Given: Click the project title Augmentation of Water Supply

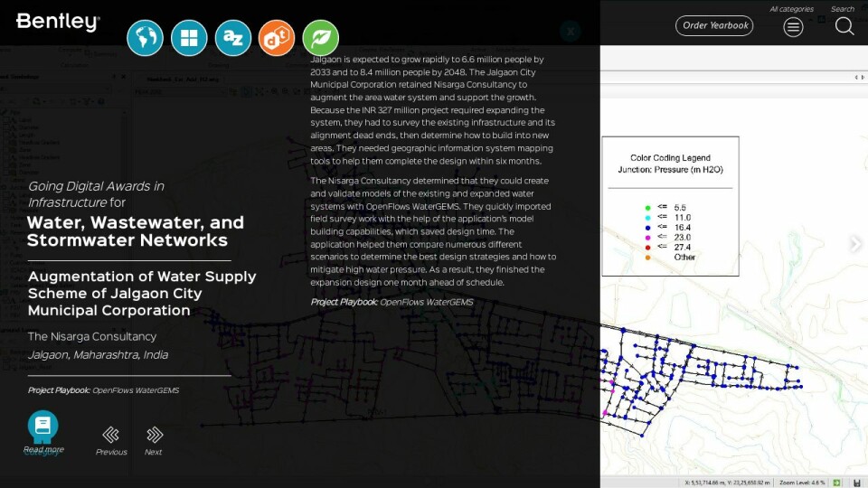Looking at the screenshot, I should point(142,293).
